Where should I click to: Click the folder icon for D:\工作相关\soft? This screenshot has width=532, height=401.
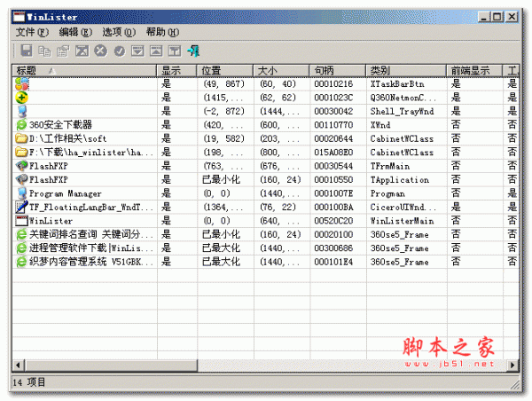coord(21,138)
